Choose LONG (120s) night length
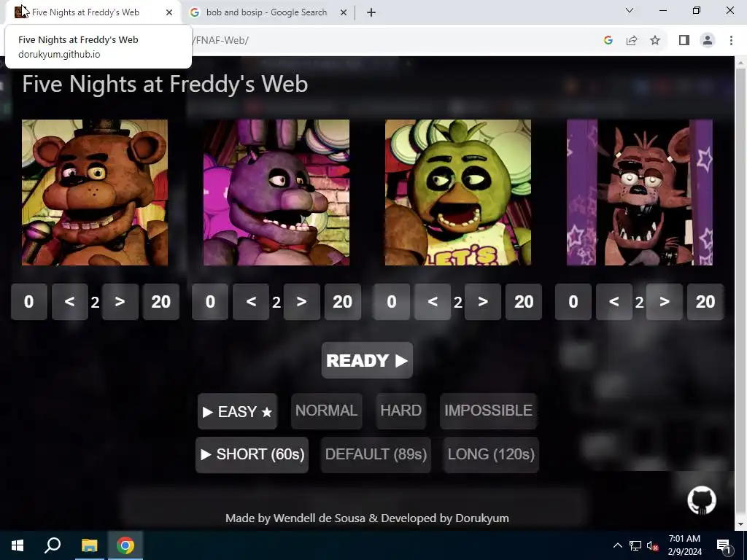 coord(491,455)
